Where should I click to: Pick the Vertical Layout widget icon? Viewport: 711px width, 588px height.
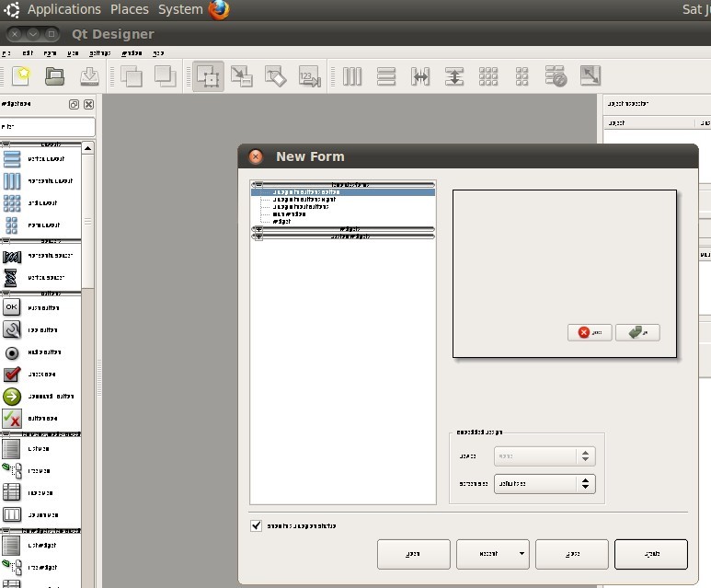pos(12,159)
